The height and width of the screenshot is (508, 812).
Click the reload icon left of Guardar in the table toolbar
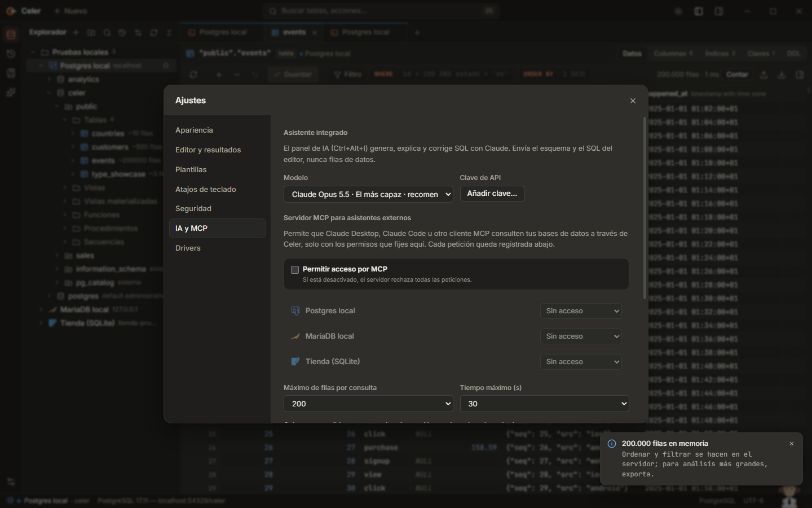[193, 75]
